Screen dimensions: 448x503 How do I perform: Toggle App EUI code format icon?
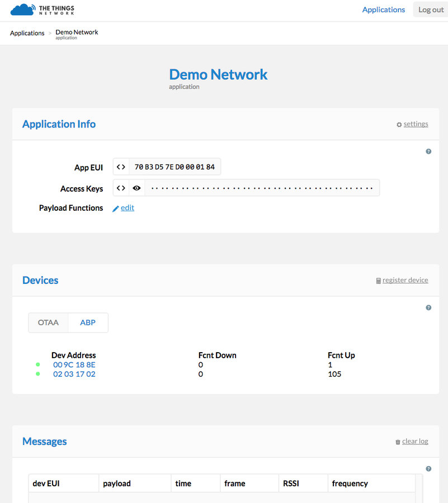pos(121,167)
